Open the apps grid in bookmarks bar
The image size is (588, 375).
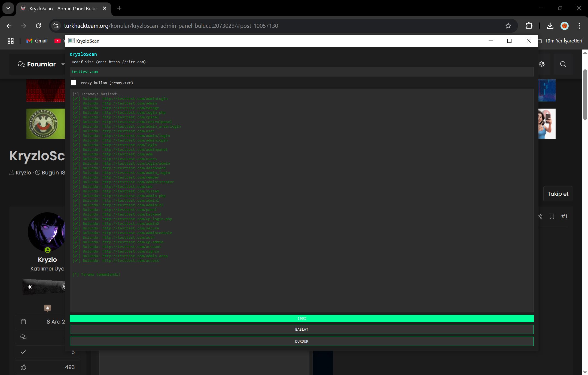click(x=11, y=41)
